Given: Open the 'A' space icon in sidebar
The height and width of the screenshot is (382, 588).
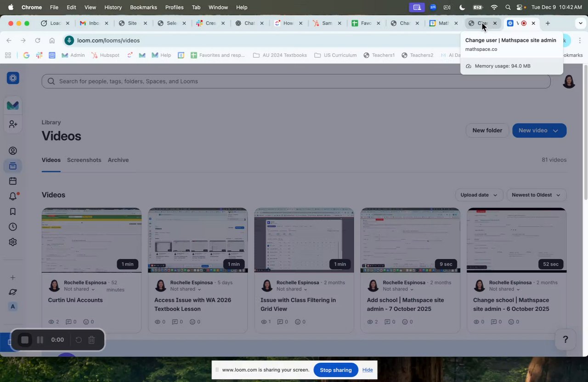Looking at the screenshot, I should point(13,307).
